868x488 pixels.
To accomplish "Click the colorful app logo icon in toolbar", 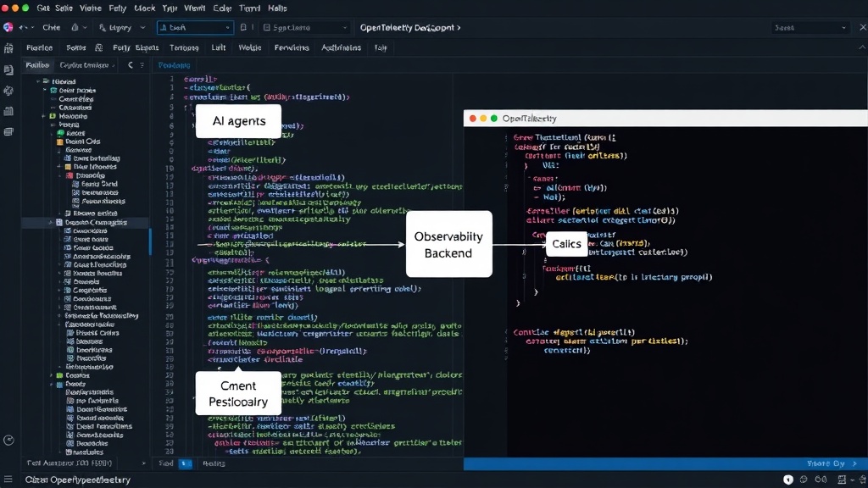I will point(8,27).
